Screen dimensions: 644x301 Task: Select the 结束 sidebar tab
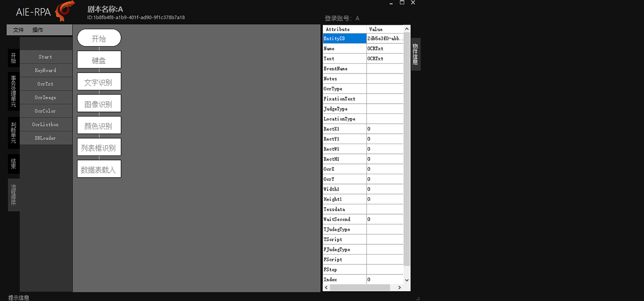[13, 164]
